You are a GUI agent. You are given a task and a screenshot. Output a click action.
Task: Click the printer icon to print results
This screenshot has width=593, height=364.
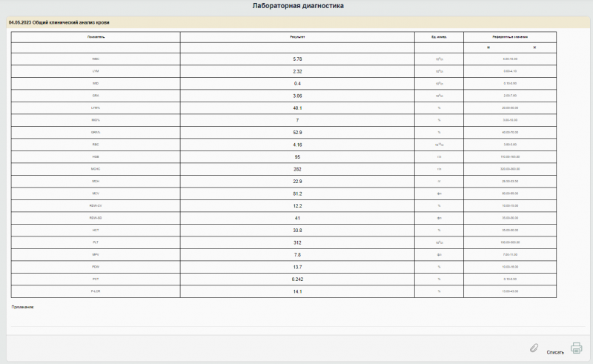click(577, 348)
